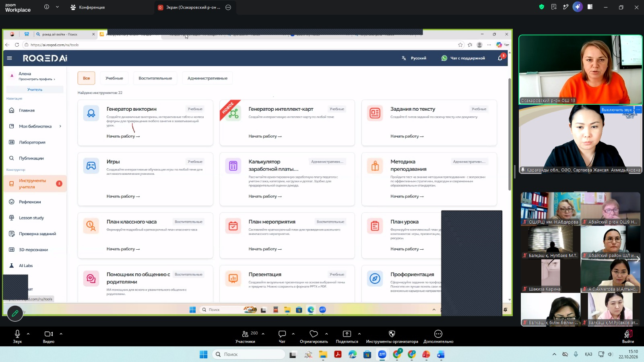This screenshot has width=644, height=362.
Task: Expand video options arrow next to Видео
Action: 61,334
